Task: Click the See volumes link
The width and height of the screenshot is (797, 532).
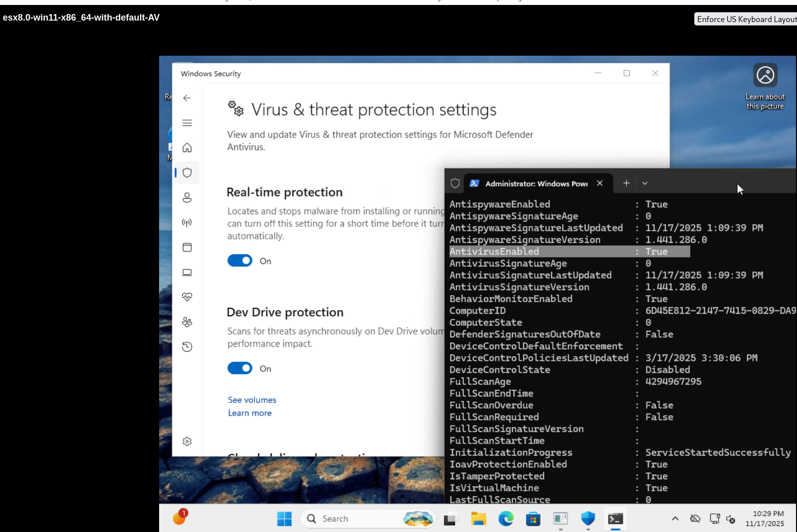Action: point(252,400)
